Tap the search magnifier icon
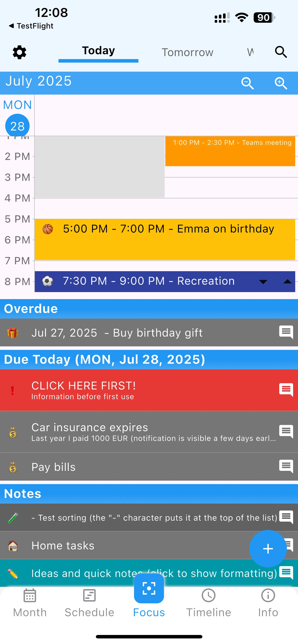 [x=281, y=52]
